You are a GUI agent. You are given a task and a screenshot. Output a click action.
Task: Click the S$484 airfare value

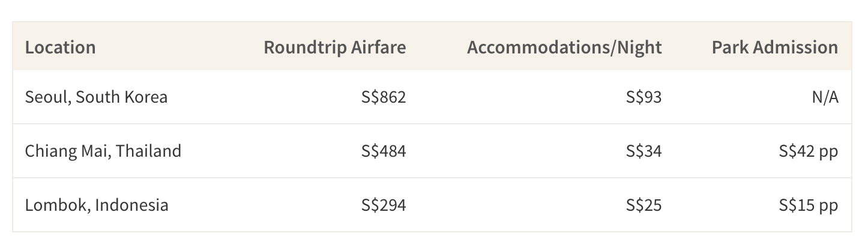(x=384, y=151)
